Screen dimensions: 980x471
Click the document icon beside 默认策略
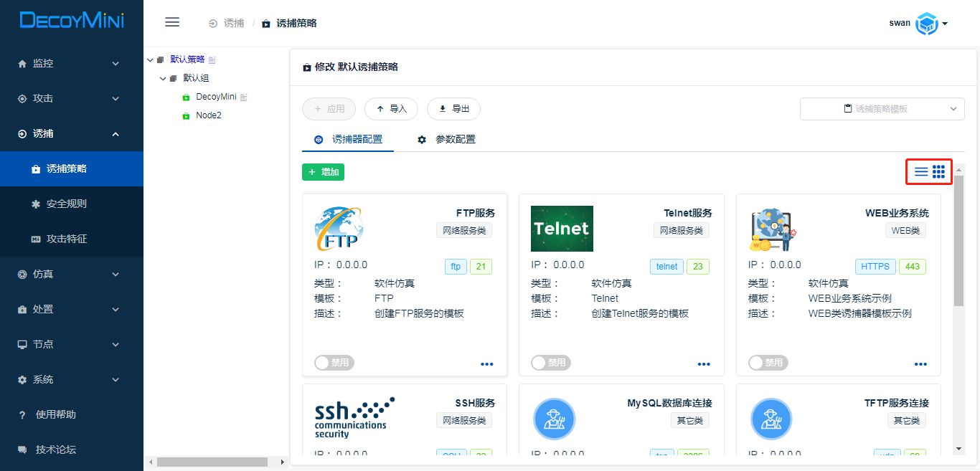point(212,60)
